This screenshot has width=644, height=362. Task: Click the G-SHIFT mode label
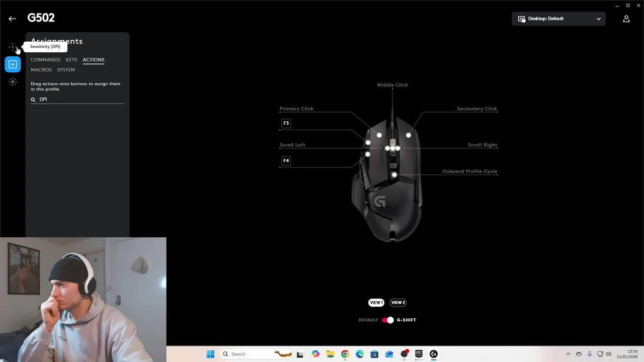point(407,320)
